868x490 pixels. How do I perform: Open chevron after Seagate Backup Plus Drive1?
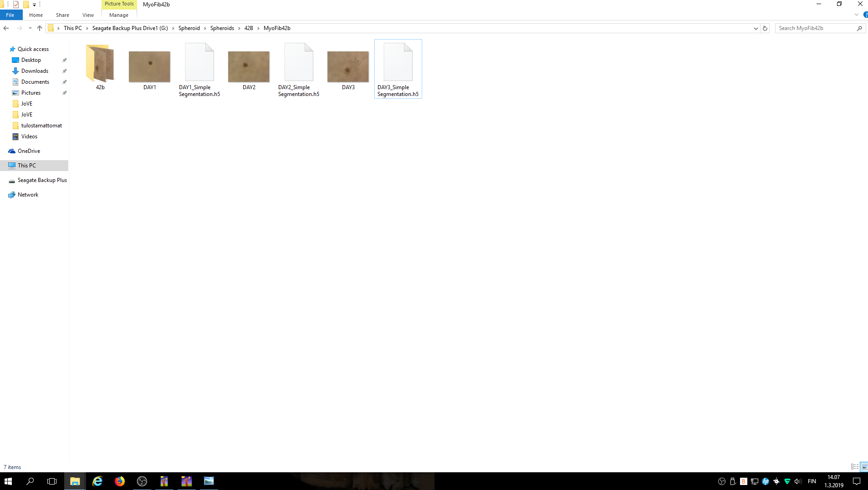click(173, 28)
